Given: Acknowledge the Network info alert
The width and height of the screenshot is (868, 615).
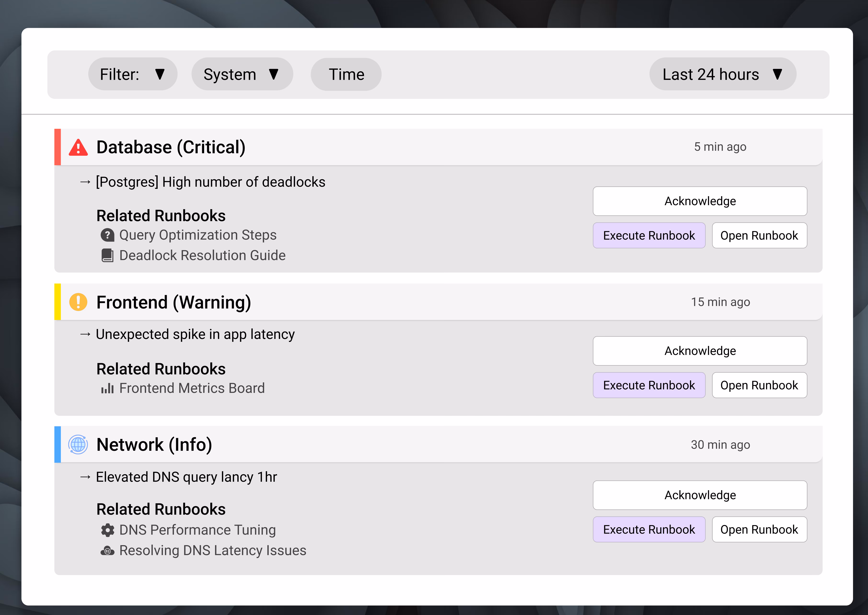Looking at the screenshot, I should tap(700, 495).
